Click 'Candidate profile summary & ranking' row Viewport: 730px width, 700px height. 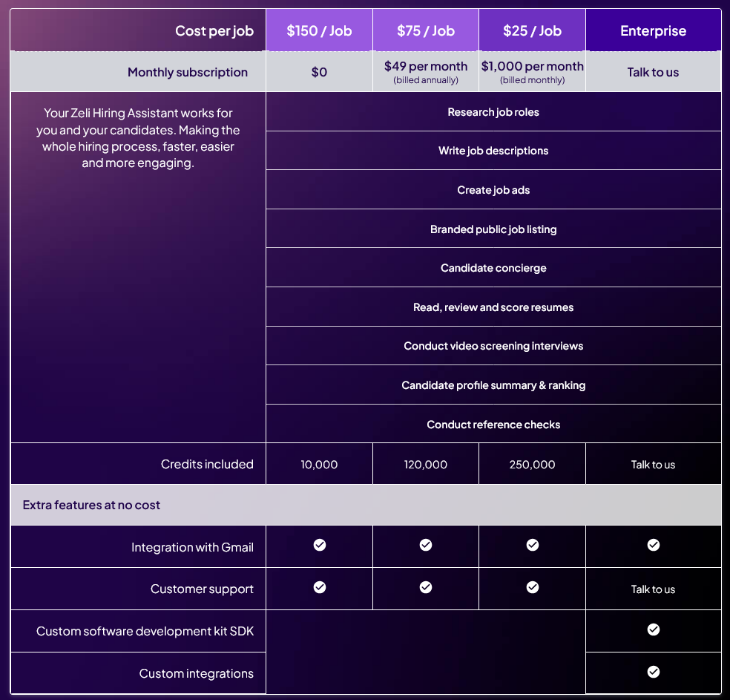point(493,385)
